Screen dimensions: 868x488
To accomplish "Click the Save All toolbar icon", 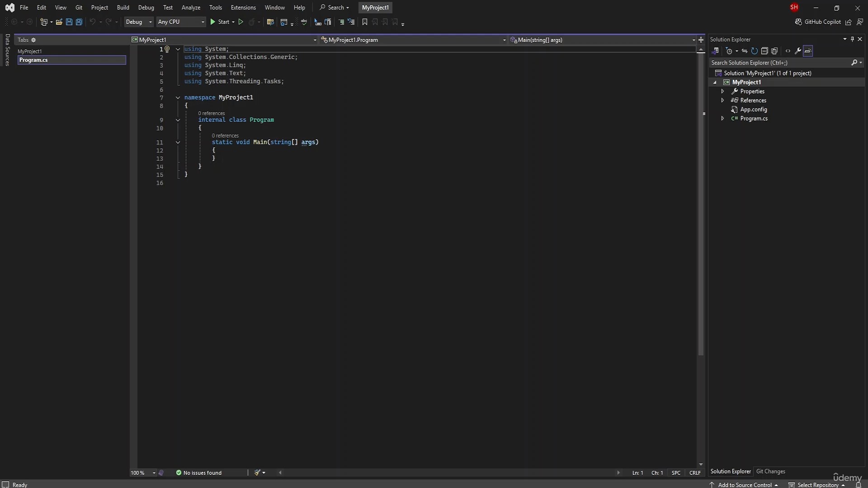I will point(79,22).
